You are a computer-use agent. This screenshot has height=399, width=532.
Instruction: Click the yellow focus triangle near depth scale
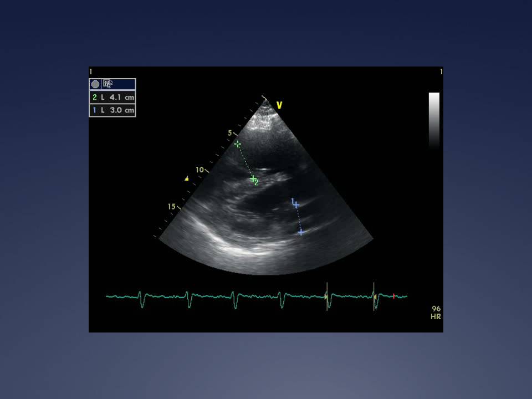click(187, 178)
